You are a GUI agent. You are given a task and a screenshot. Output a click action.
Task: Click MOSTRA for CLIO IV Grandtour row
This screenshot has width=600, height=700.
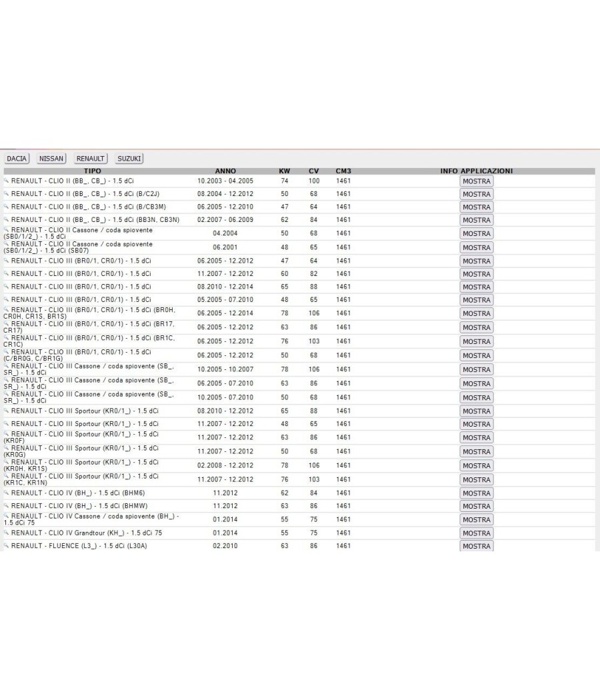pos(477,533)
